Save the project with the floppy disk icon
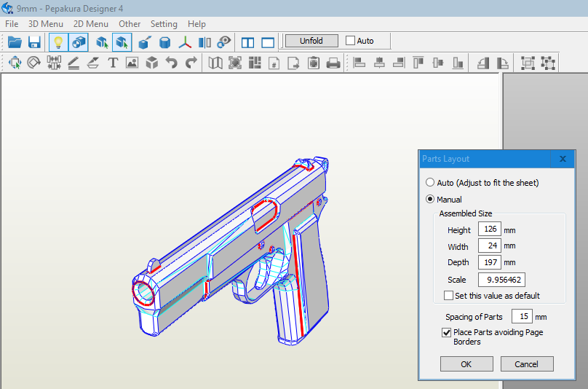This screenshot has height=389, width=588. [34, 42]
